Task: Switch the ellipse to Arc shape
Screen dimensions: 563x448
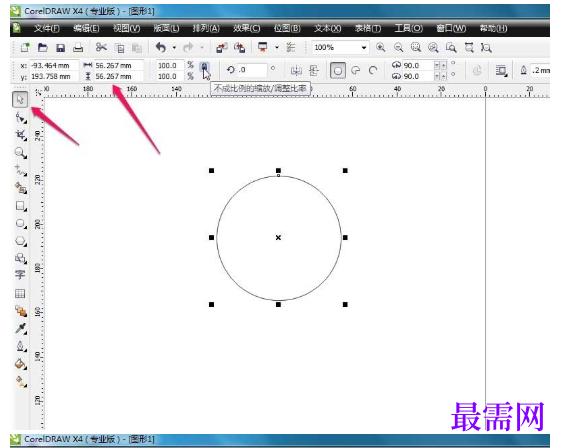Action: point(373,70)
